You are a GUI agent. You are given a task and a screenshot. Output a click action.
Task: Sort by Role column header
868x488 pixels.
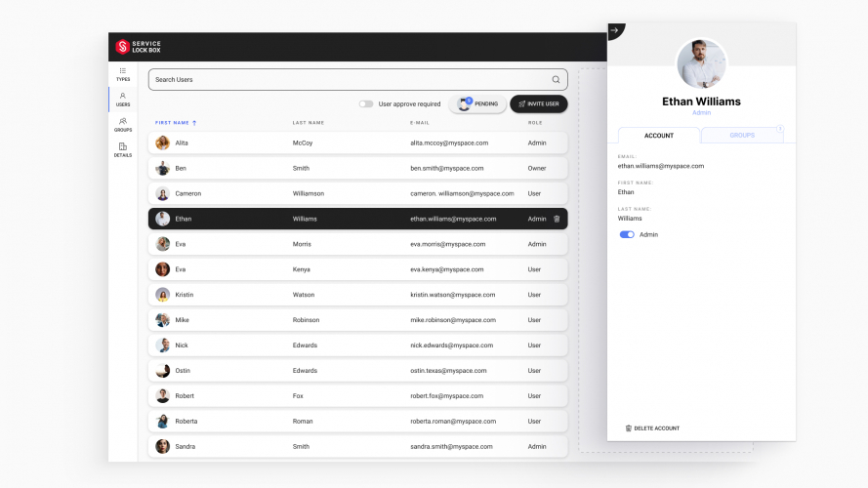(534, 123)
